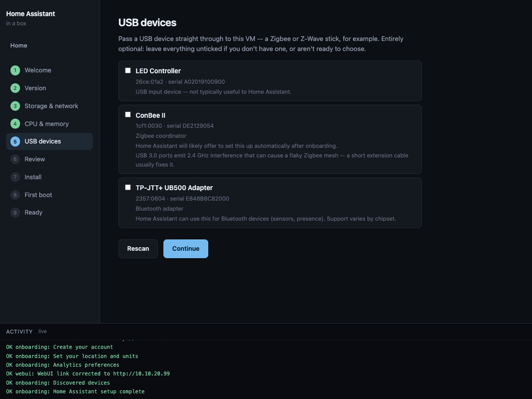Click Home Assistant setup complete log line
The height and width of the screenshot is (399, 532).
click(x=75, y=392)
